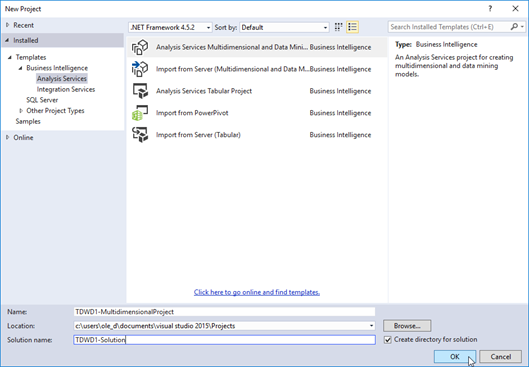Open the .NET Framework 4.5.2 dropdown
This screenshot has width=529, height=367.
[170, 27]
